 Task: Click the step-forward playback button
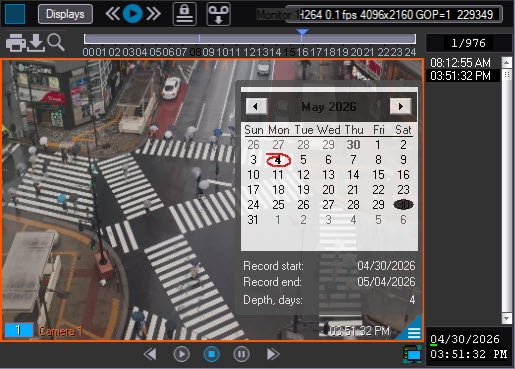pyautogui.click(x=273, y=354)
